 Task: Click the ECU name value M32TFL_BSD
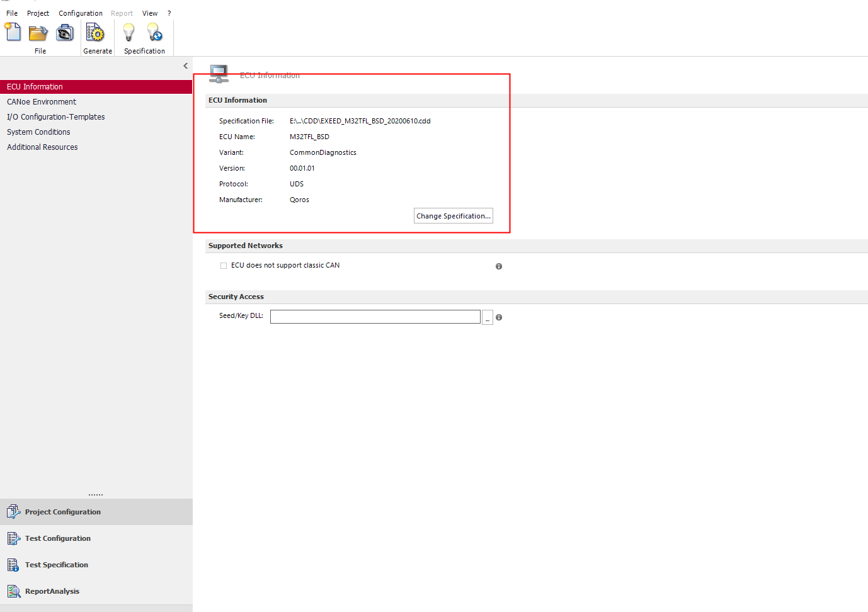(309, 137)
